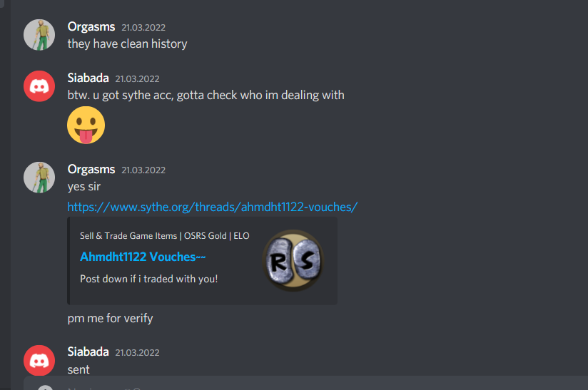Click the attachment plus icon in message bar

(46, 388)
